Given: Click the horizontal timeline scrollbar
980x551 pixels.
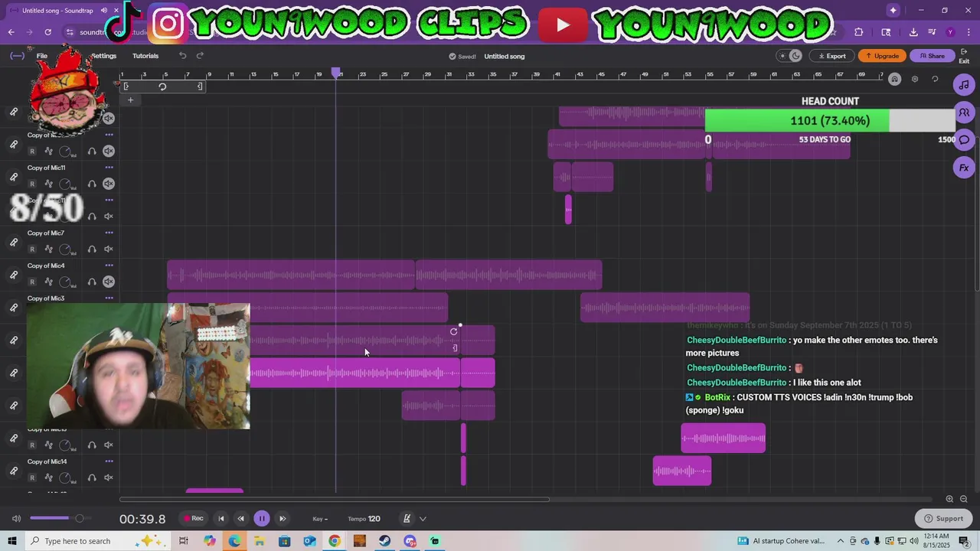Looking at the screenshot, I should point(335,500).
